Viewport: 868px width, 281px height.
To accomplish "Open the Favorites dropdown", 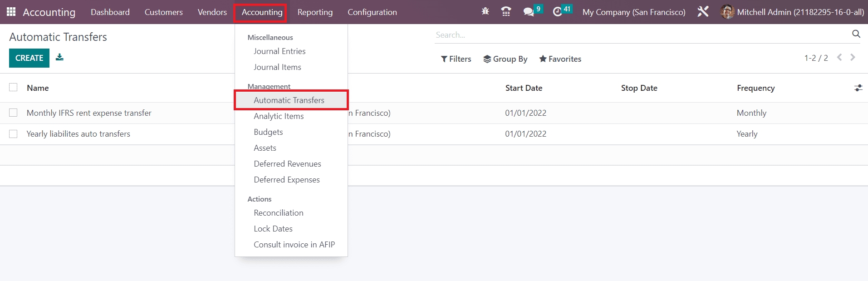I will coord(560,59).
